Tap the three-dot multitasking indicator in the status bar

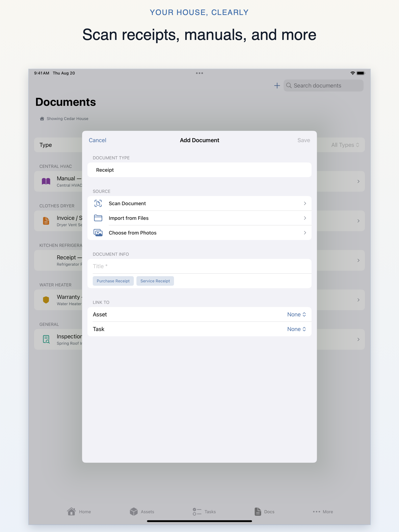(x=199, y=73)
